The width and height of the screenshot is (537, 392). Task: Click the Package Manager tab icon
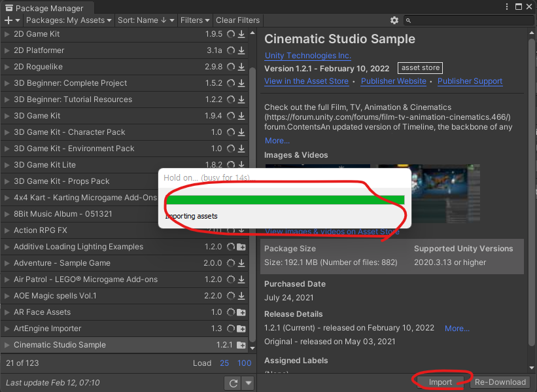point(9,8)
